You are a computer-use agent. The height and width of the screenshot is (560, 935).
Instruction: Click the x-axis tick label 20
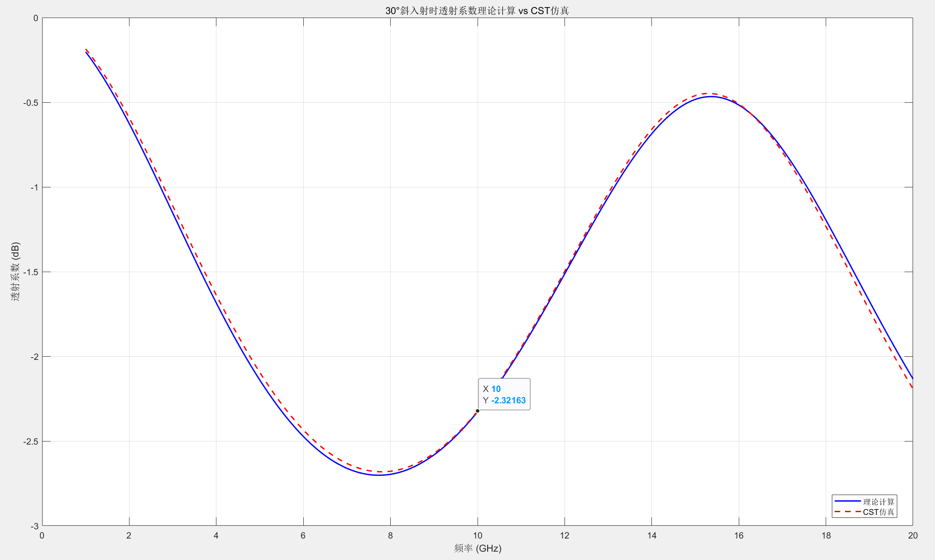913,535
